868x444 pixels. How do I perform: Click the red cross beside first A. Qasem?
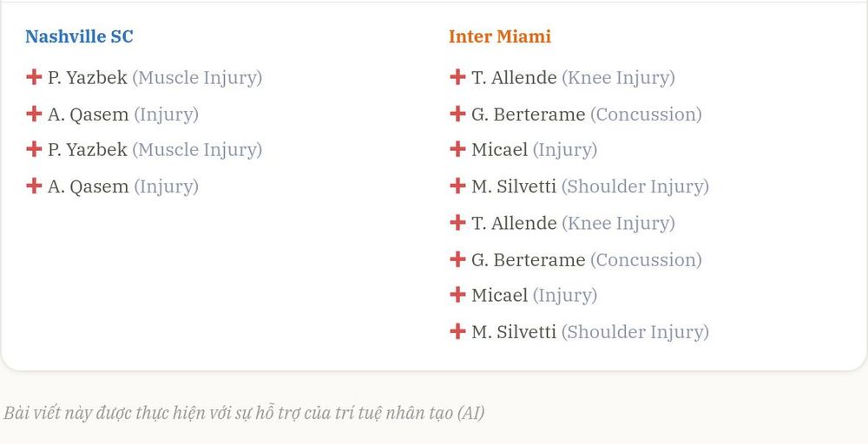[x=34, y=114]
